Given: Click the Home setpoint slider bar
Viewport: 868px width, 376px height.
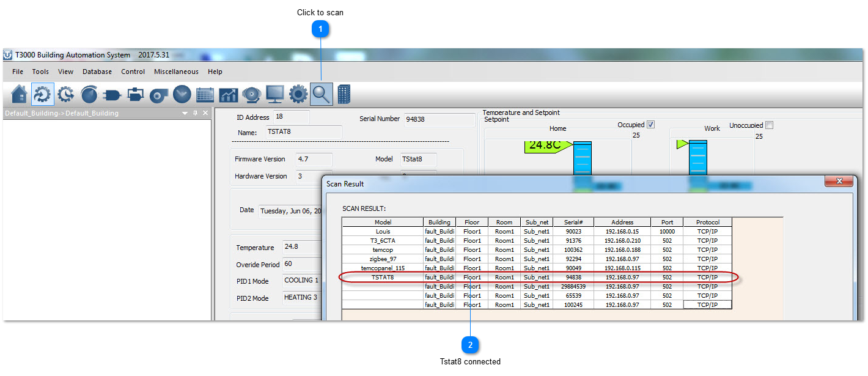Looking at the screenshot, I should coord(583,159).
